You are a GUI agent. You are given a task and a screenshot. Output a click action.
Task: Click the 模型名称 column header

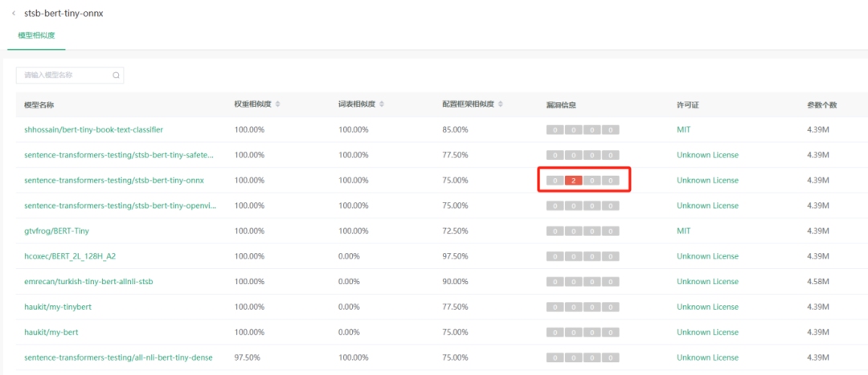click(39, 104)
